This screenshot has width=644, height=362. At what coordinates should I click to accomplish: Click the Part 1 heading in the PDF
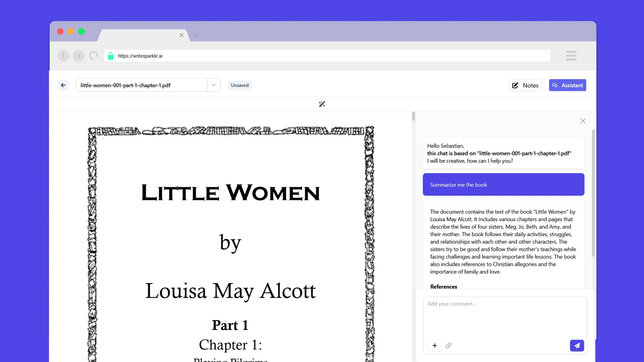click(230, 325)
